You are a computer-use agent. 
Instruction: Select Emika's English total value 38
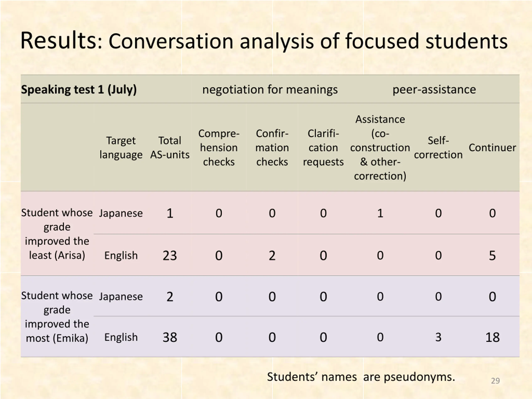[170, 337]
